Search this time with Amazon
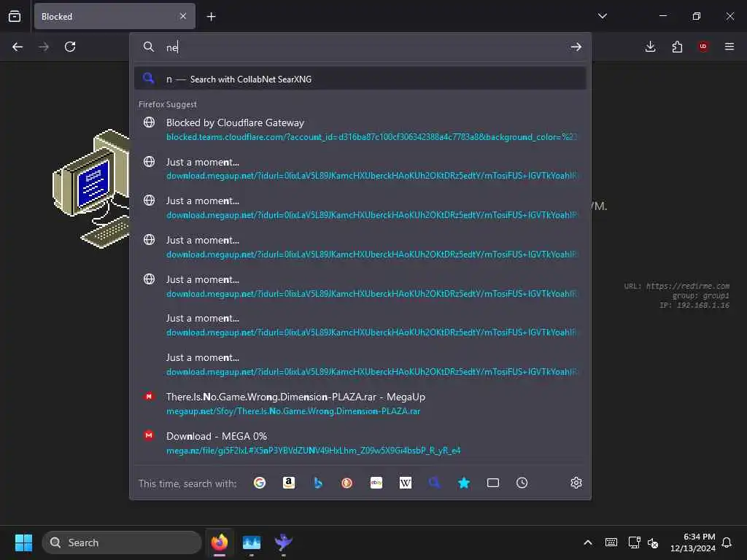Image resolution: width=747 pixels, height=560 pixels. point(289,483)
